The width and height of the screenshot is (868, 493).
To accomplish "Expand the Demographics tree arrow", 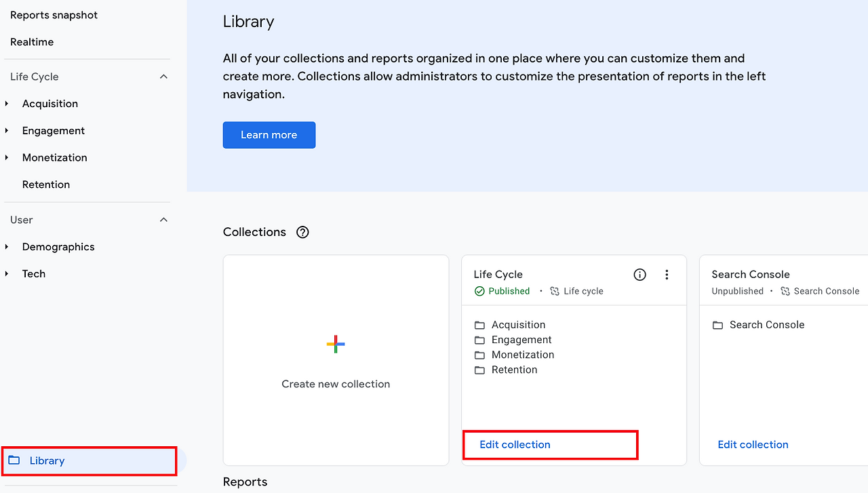I will pos(7,247).
